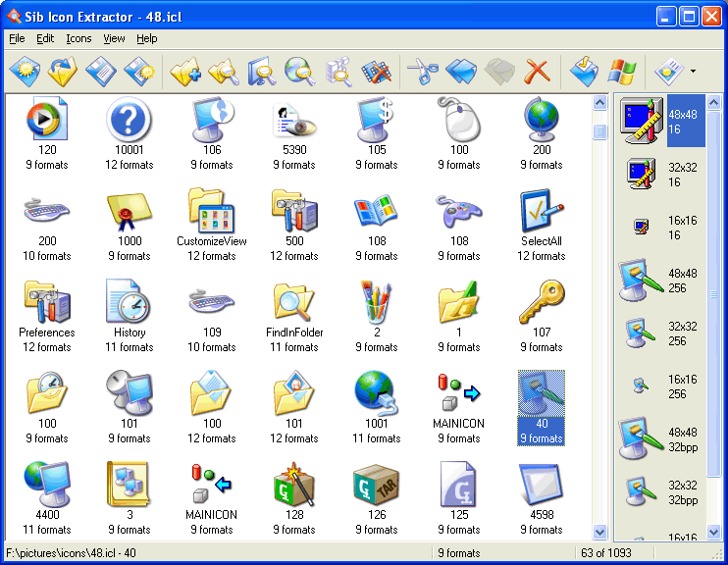
Task: Click the globe with magnifier search icon
Action: [x=300, y=72]
